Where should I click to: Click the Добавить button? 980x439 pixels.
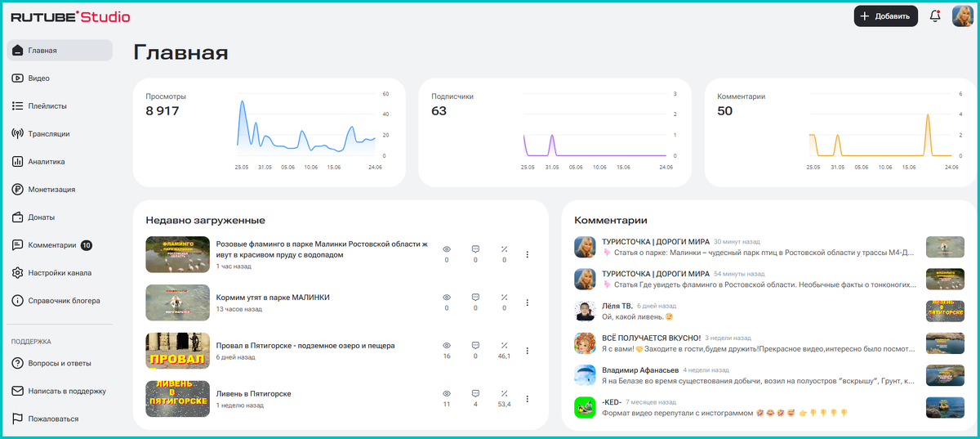pyautogui.click(x=886, y=16)
